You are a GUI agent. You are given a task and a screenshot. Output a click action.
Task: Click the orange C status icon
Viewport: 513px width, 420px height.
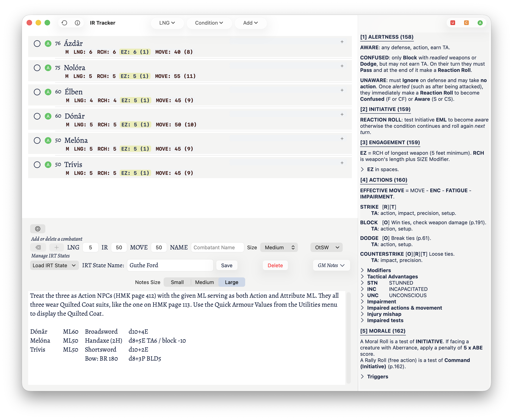pyautogui.click(x=466, y=23)
